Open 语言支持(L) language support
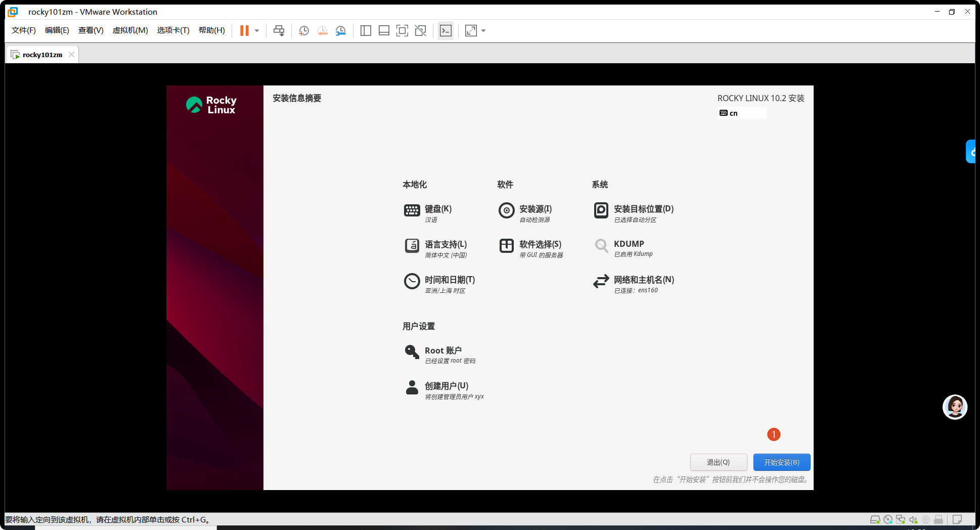This screenshot has height=530, width=980. pyautogui.click(x=436, y=248)
